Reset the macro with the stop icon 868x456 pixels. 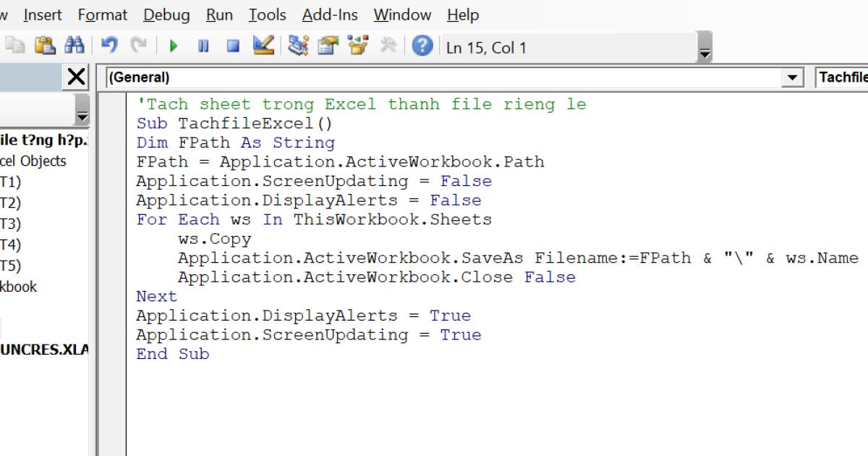coord(233,45)
